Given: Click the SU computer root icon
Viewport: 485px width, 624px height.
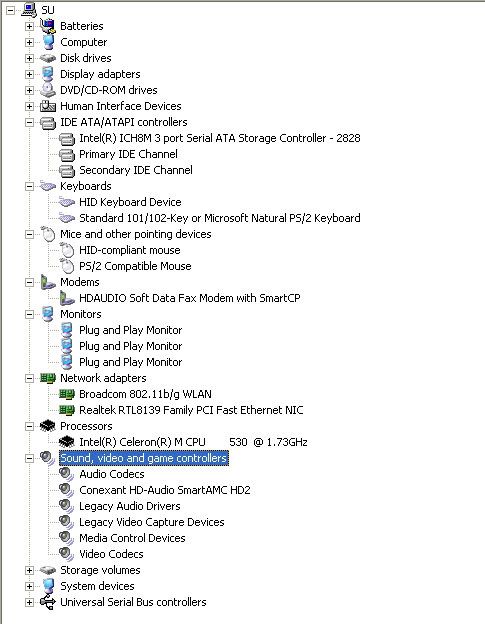Looking at the screenshot, I should pos(29,10).
